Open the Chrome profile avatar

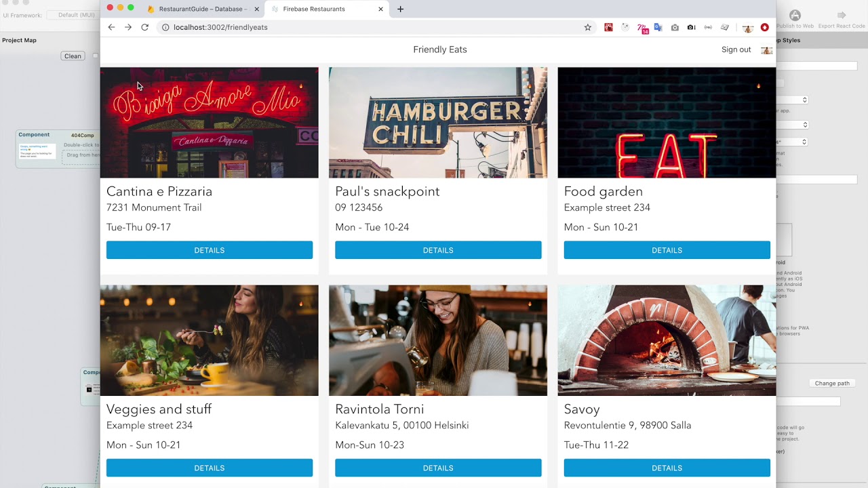(748, 28)
